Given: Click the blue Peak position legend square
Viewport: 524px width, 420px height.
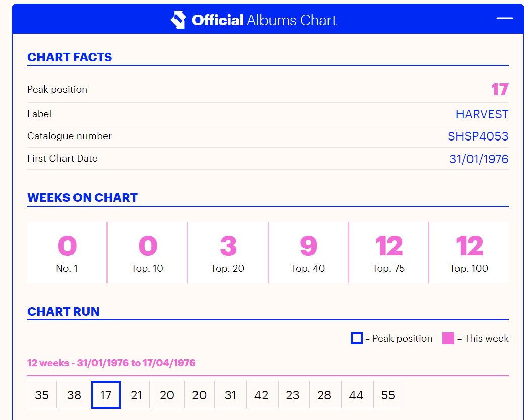Looking at the screenshot, I should coord(356,338).
